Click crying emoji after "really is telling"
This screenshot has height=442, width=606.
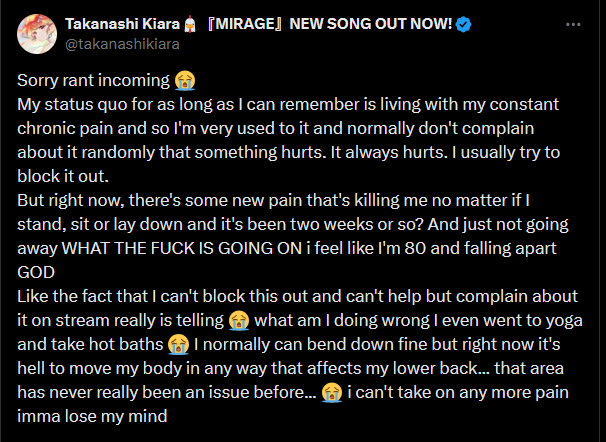point(238,321)
